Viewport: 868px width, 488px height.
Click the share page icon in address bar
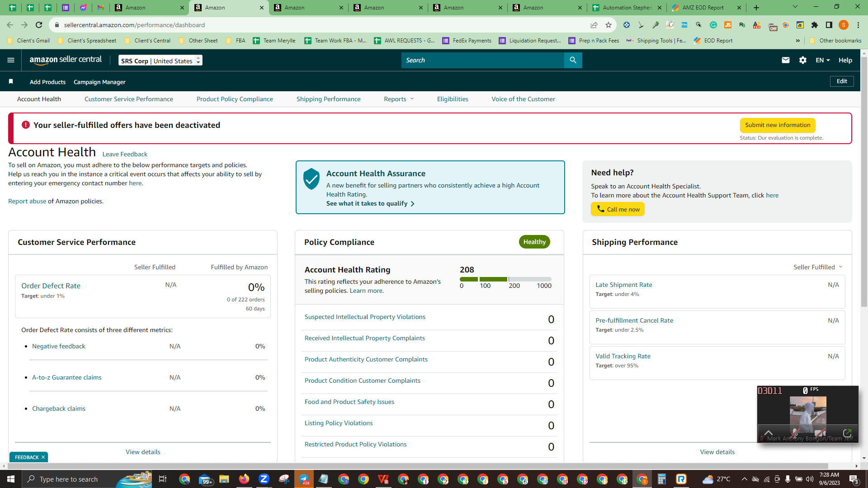coord(594,25)
